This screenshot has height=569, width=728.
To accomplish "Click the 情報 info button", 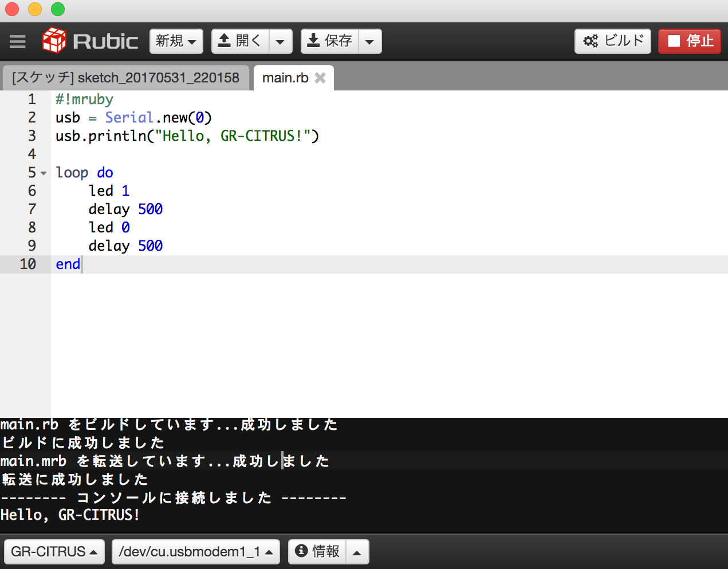I will tap(317, 552).
